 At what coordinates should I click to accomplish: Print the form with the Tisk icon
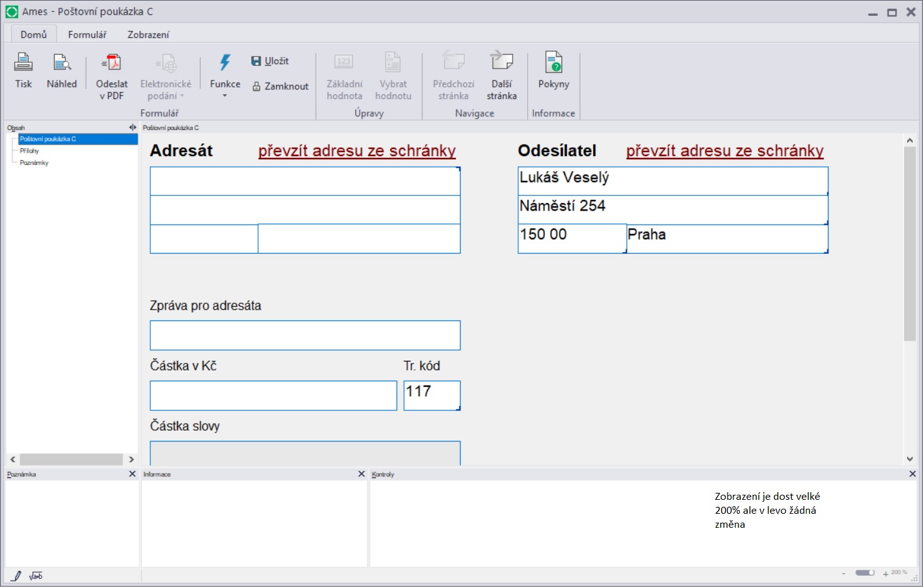(x=23, y=70)
